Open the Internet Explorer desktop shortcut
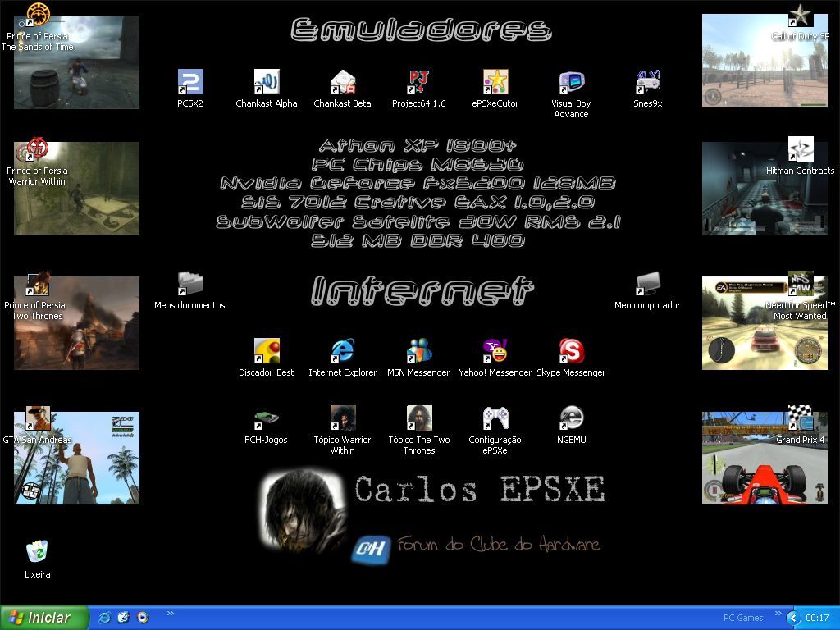Image resolution: width=840 pixels, height=630 pixels. (x=343, y=351)
